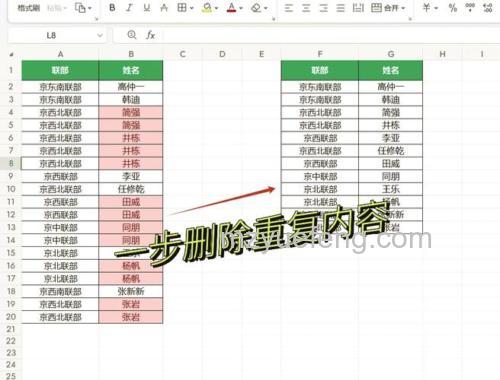Select highlighted cell B4 with 简强
Image resolution: width=500 pixels, height=380 pixels.
point(131,112)
